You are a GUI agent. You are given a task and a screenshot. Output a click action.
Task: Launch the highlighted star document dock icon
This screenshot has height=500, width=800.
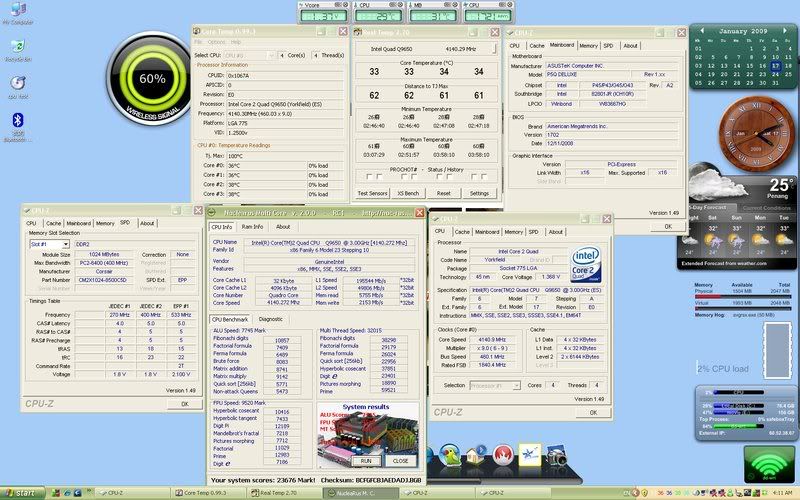point(530,454)
